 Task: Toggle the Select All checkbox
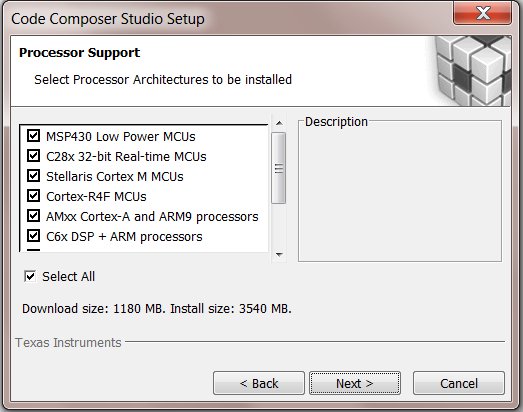[30, 276]
